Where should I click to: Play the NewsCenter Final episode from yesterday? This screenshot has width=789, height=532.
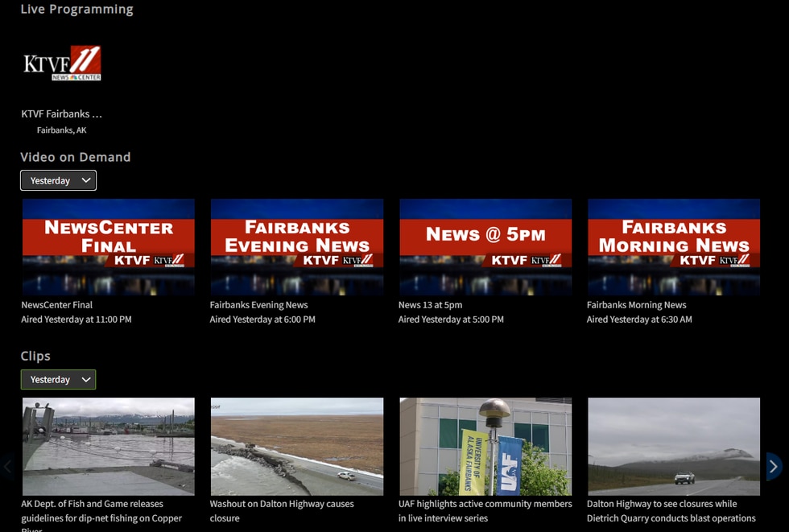point(108,246)
